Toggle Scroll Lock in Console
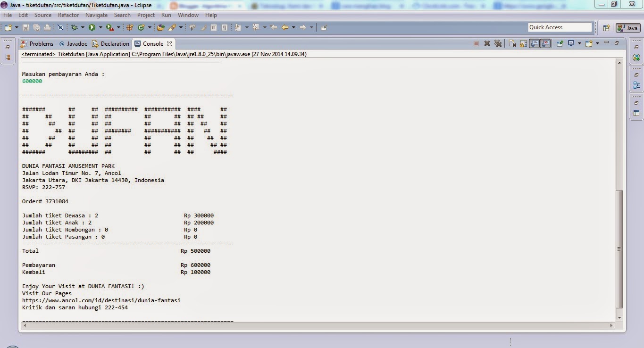 pos(523,43)
